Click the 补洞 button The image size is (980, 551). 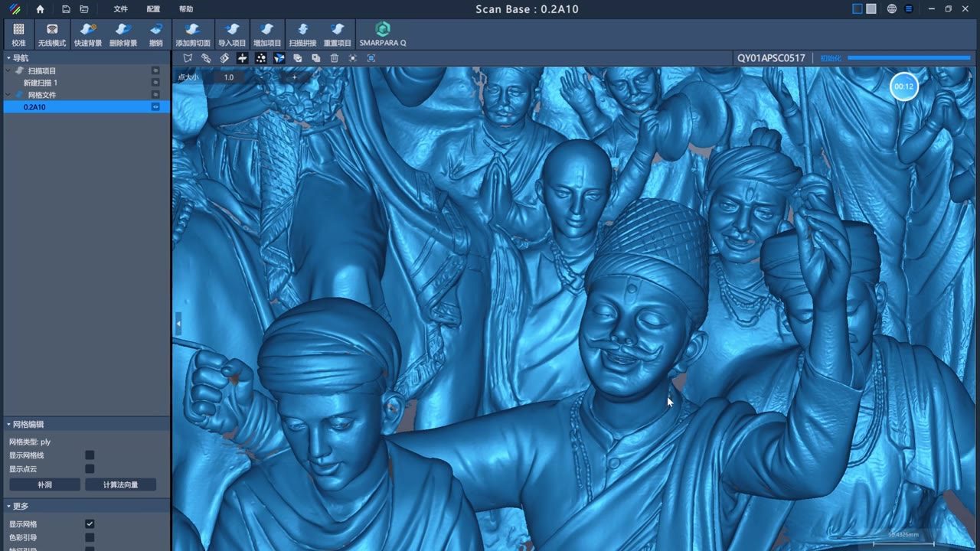pyautogui.click(x=44, y=484)
